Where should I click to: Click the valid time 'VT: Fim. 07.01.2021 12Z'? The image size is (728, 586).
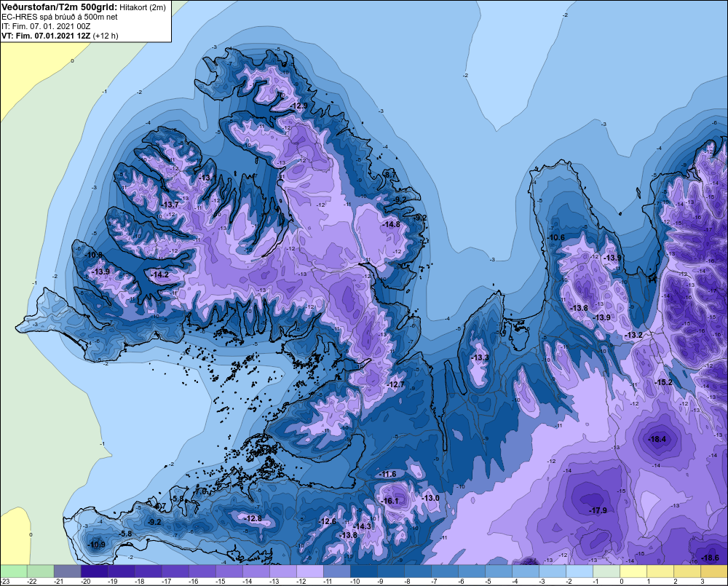point(46,36)
